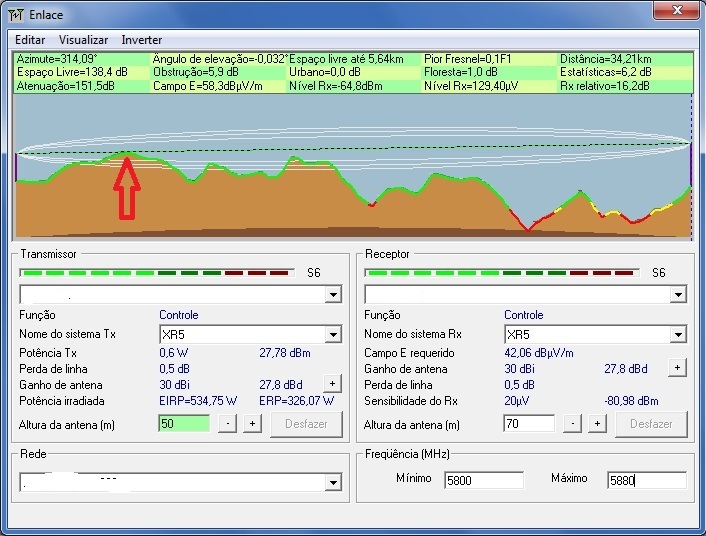Decrease transmitter antenna height with minus

click(x=227, y=424)
